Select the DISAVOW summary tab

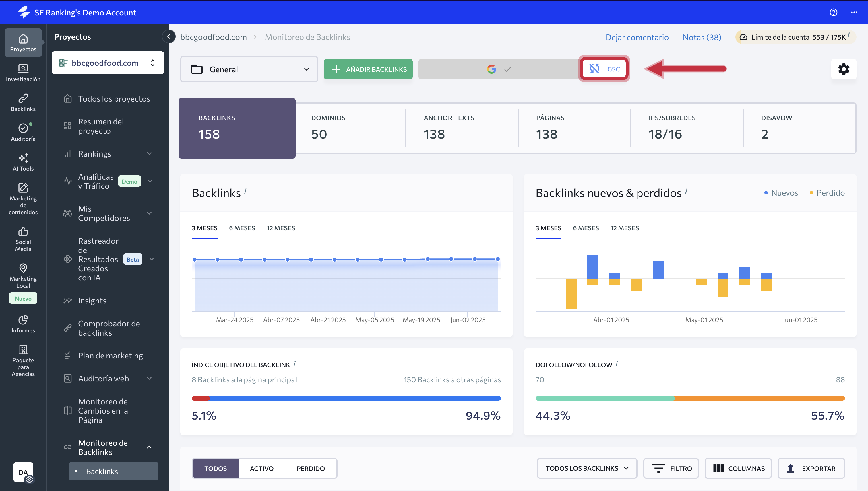[x=799, y=128]
